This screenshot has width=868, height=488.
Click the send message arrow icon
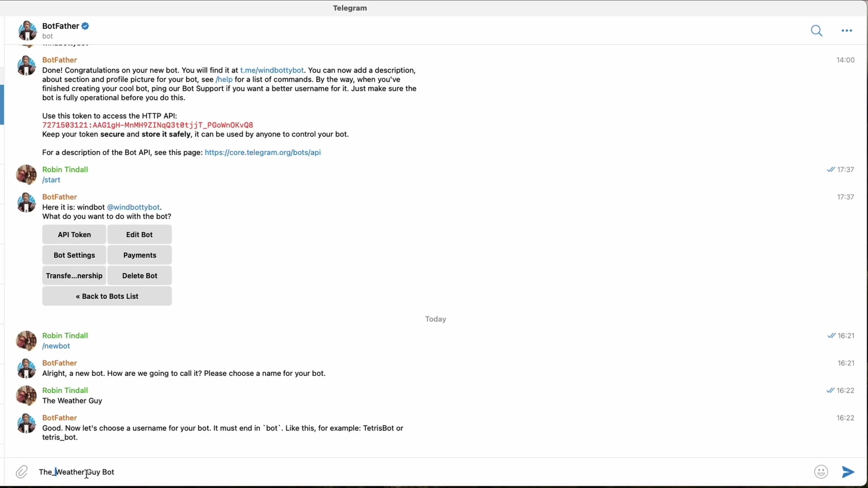tap(848, 472)
